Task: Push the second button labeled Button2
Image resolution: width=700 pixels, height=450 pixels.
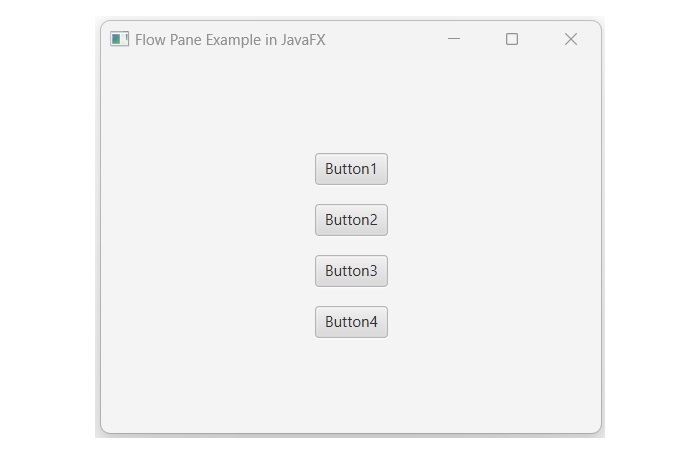Action: tap(351, 220)
